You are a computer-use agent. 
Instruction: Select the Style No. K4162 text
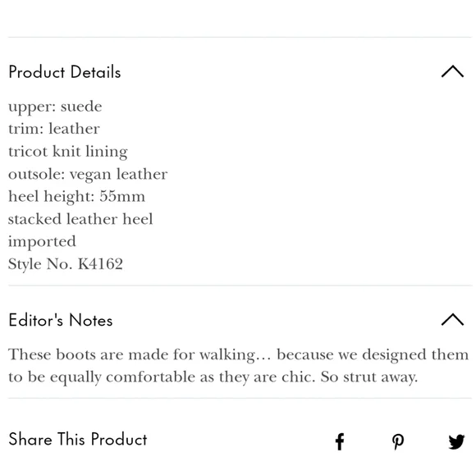pyautogui.click(x=66, y=264)
